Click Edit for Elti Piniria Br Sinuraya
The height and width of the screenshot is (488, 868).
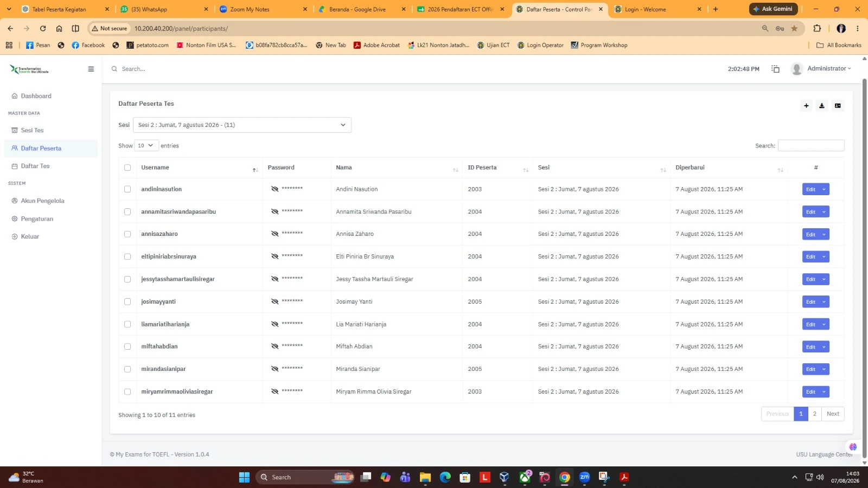(x=810, y=256)
